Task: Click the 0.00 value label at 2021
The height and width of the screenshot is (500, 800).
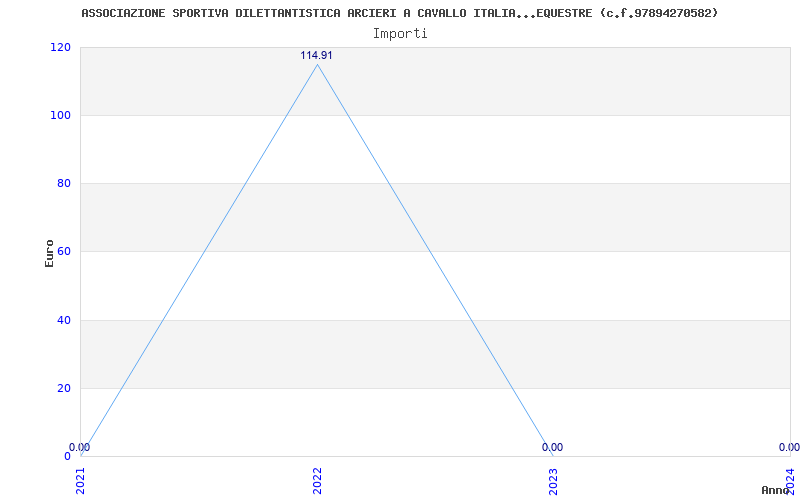Action: coord(80,447)
